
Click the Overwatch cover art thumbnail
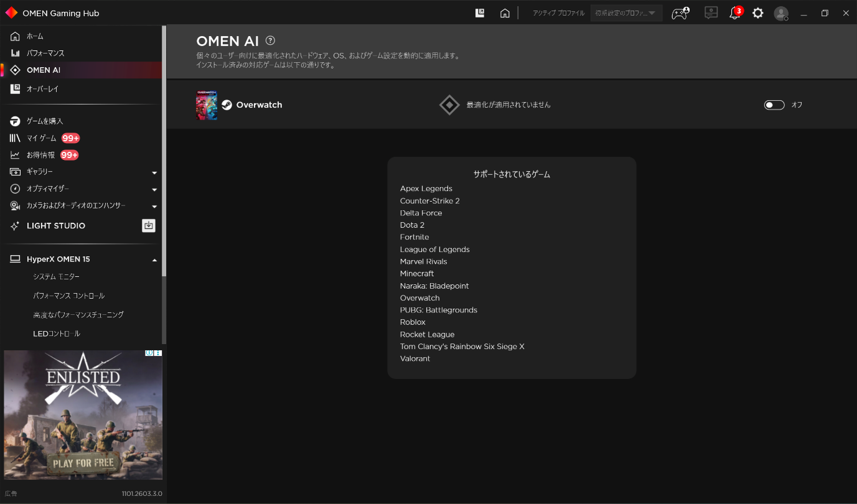(x=207, y=105)
